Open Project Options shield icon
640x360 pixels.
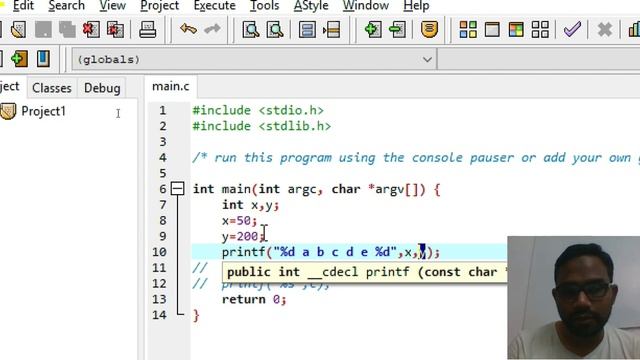429,29
